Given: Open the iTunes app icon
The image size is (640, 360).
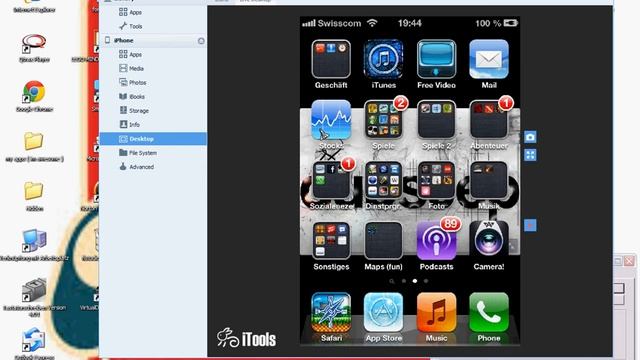Looking at the screenshot, I should click(383, 59).
